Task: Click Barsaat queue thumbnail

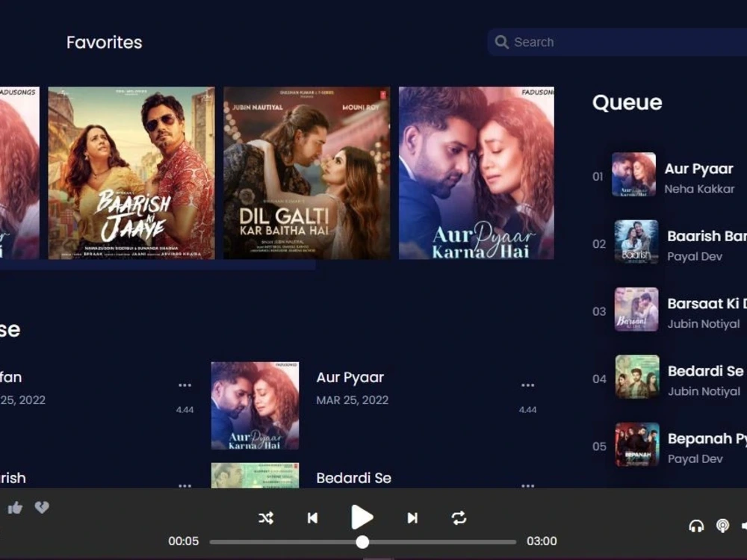Action: click(636, 310)
